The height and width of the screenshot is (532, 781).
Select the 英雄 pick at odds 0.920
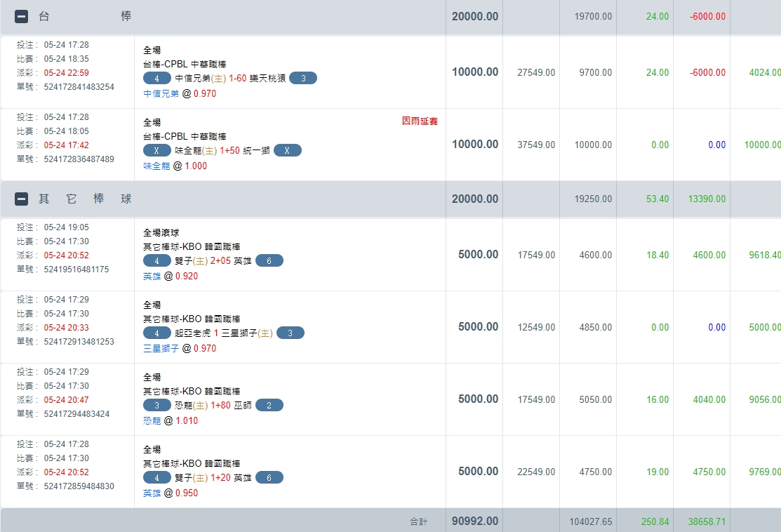(152, 277)
